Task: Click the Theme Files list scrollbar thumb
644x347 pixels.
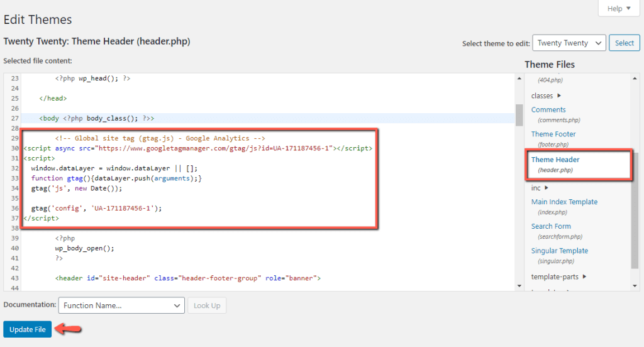Action: [x=635, y=210]
